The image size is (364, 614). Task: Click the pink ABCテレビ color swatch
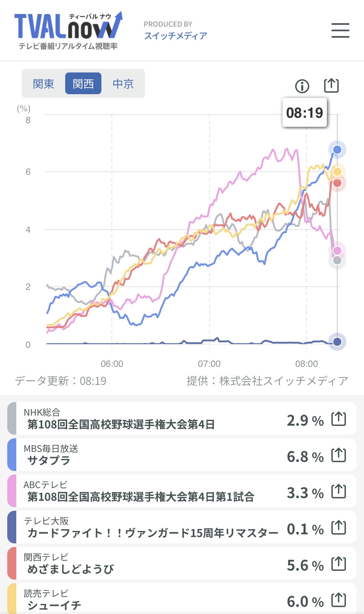(12, 491)
